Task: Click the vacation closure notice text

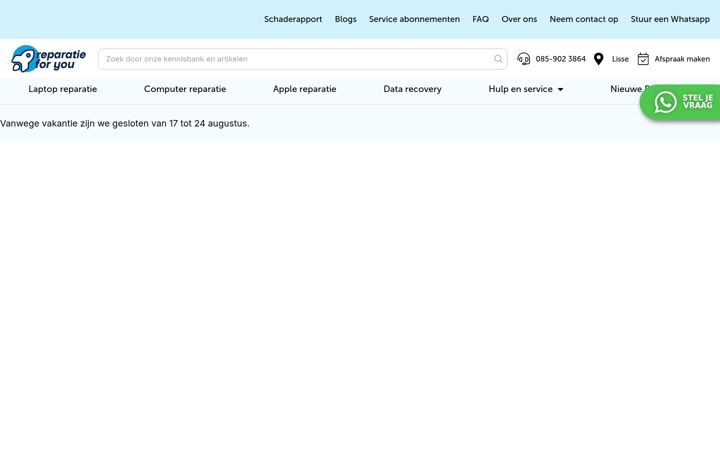Action: click(x=125, y=124)
